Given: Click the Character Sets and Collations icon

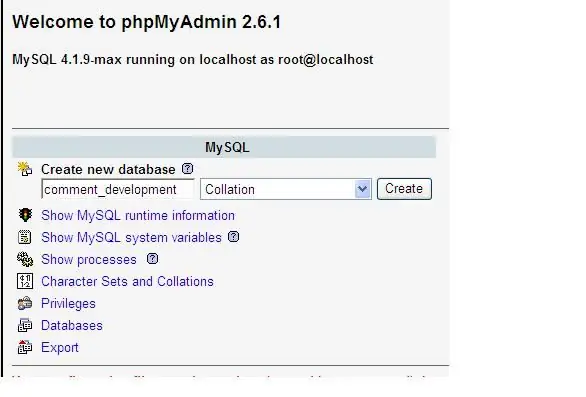Looking at the screenshot, I should (25, 281).
